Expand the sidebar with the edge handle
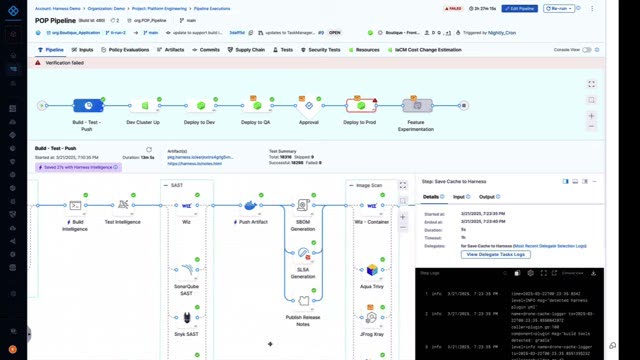The image size is (640, 360). point(29,334)
